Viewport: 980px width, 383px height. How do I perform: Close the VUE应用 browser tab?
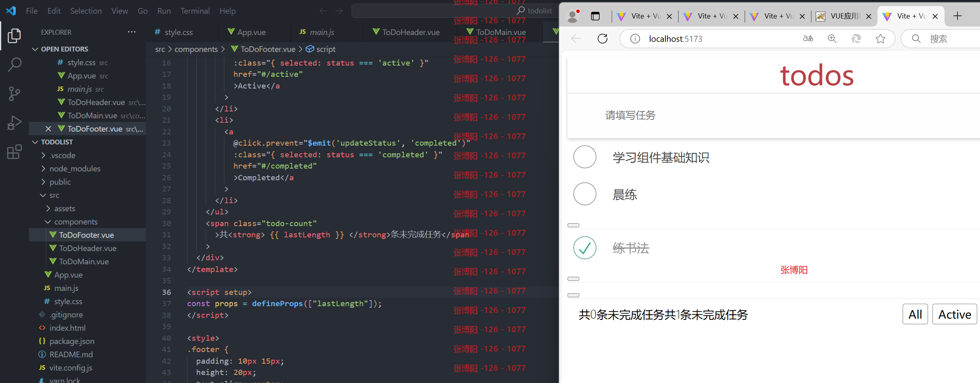click(869, 16)
